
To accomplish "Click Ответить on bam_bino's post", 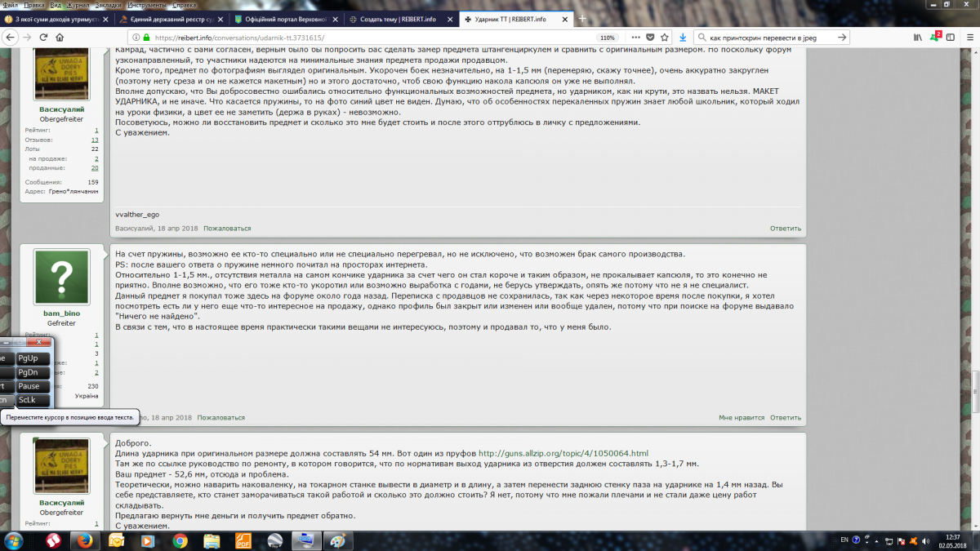I will (786, 417).
